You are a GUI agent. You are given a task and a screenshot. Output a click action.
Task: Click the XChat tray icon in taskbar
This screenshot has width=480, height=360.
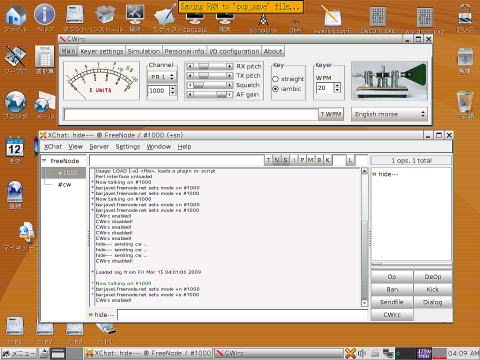350,353
